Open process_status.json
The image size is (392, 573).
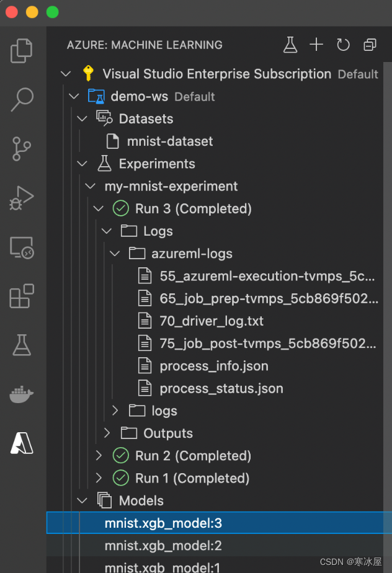(x=215, y=388)
